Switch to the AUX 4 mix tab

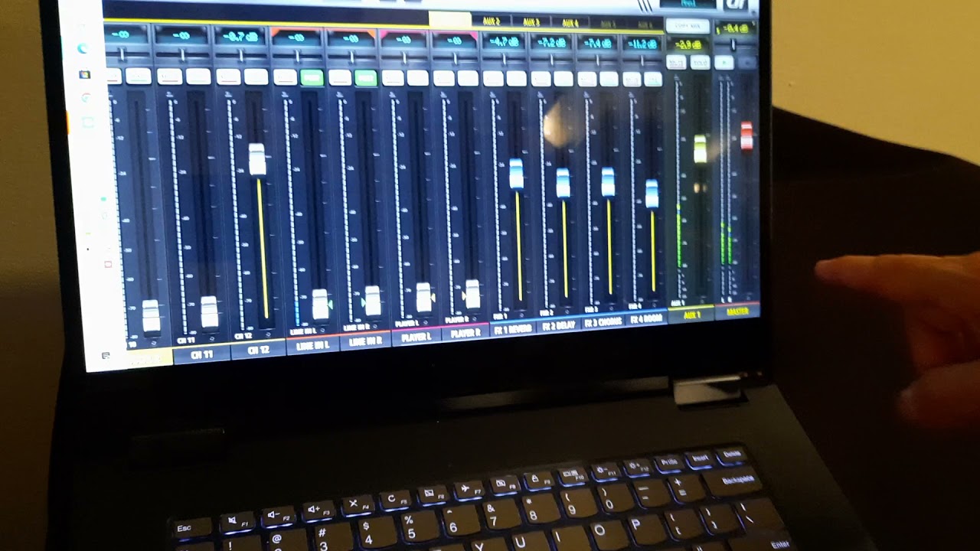pyautogui.click(x=570, y=23)
